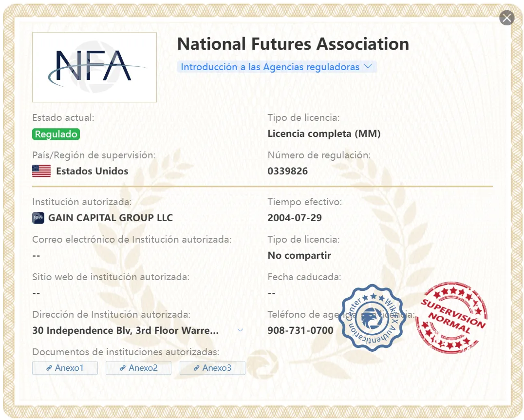524x420 pixels.
Task: Click the No compartir value
Action: (x=299, y=255)
